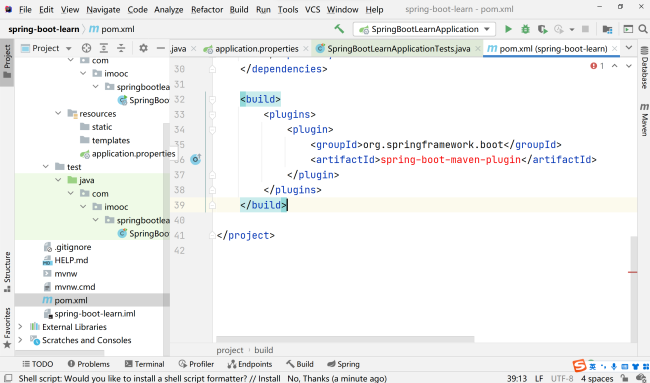Go to next highlighted error arrow
Image resolution: width=650 pixels, height=383 pixels.
tap(629, 66)
